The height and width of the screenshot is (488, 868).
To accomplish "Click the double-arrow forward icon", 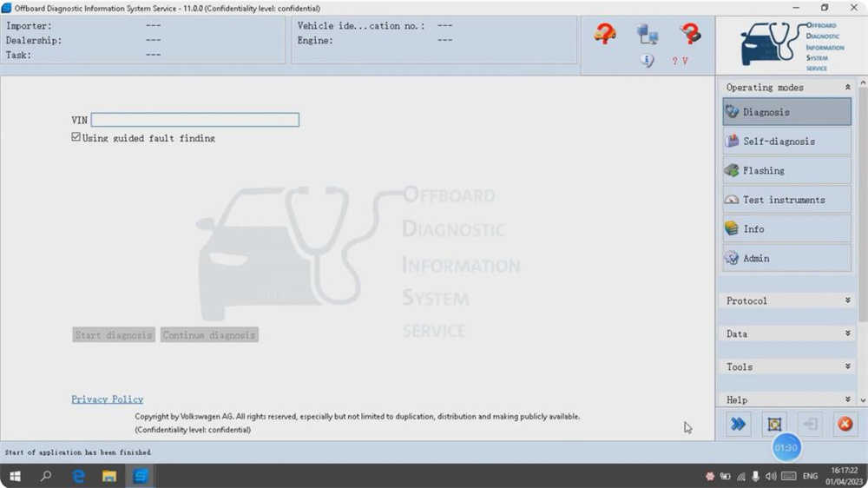I will (739, 425).
